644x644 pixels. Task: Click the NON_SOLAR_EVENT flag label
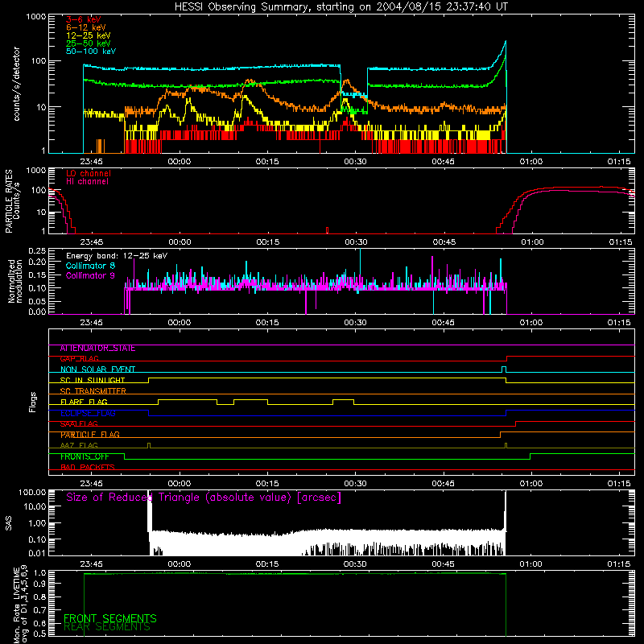click(x=97, y=369)
